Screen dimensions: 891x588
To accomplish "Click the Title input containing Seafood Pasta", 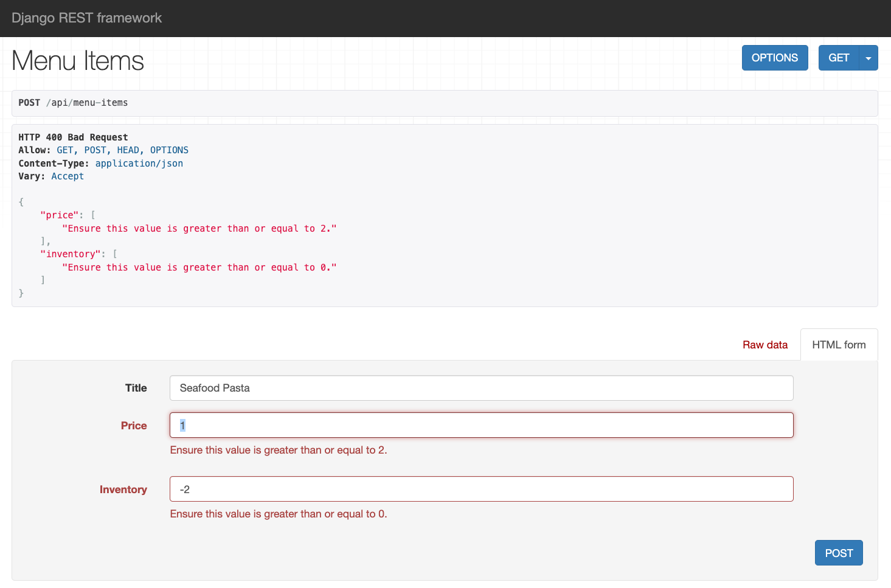I will coord(481,388).
